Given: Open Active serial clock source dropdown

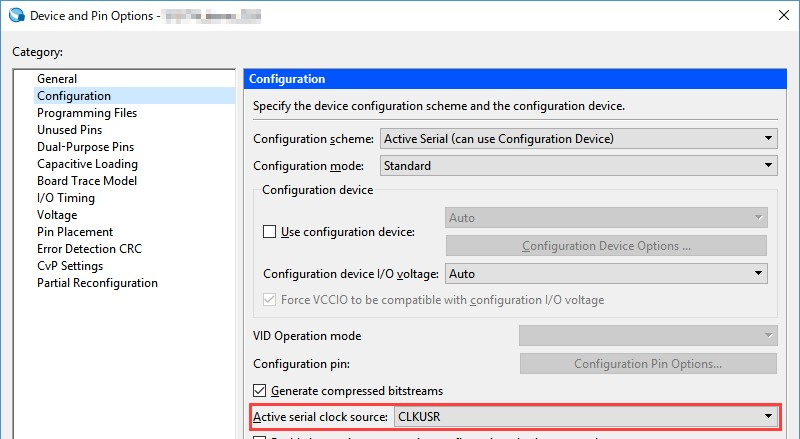Looking at the screenshot, I should click(x=585, y=416).
